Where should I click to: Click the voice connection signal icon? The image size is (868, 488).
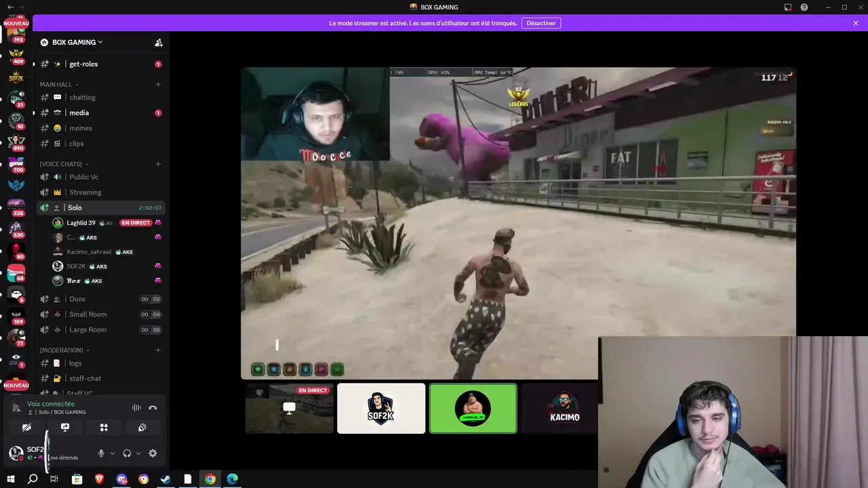16,407
